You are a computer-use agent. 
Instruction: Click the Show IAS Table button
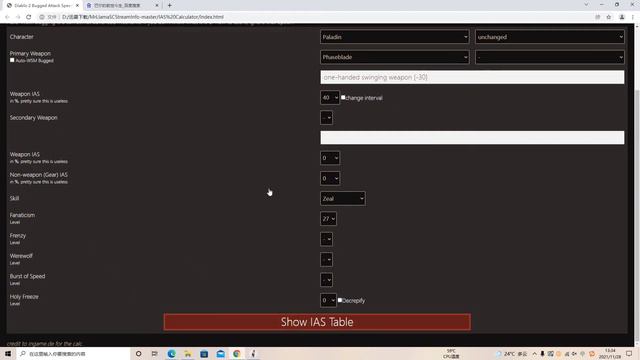pos(317,322)
